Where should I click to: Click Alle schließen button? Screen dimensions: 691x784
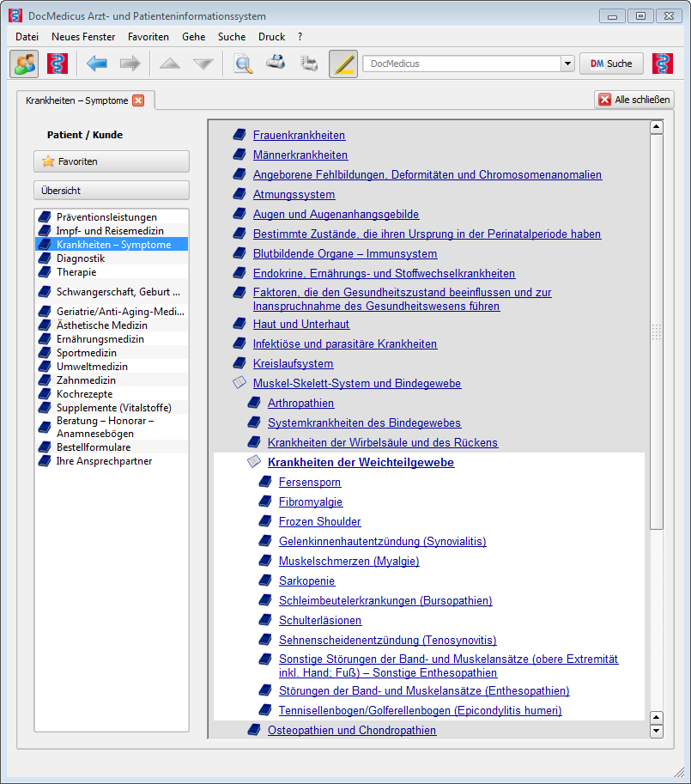pos(634,100)
